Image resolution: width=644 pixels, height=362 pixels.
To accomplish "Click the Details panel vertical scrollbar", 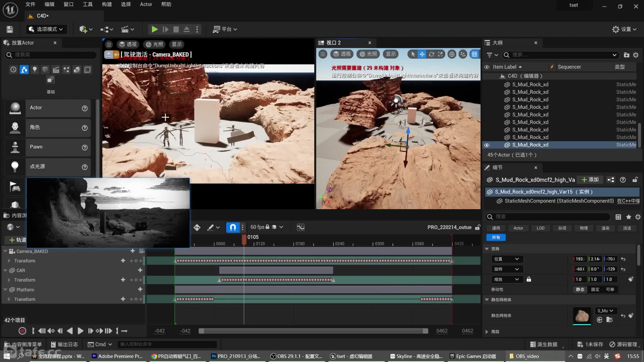I will [638, 255].
